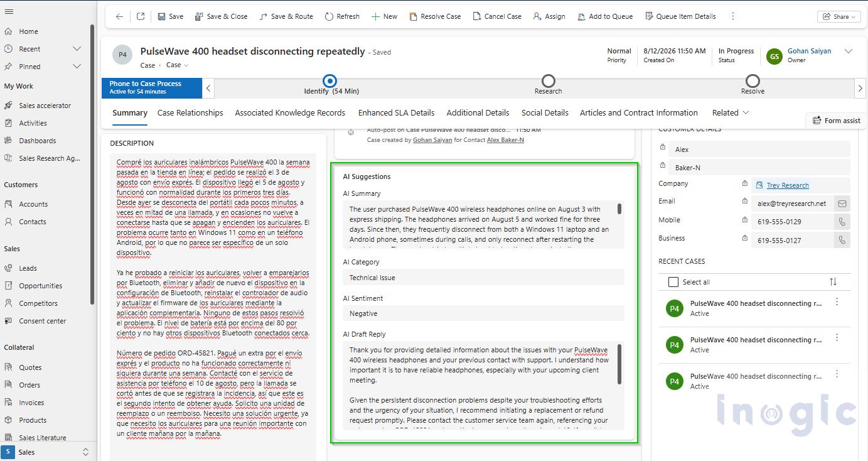Screen dimensions: 868x461
Task: Refresh the case form
Action: coord(342,16)
